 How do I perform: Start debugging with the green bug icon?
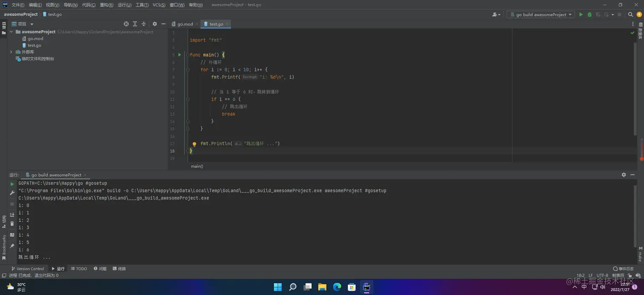pos(589,14)
